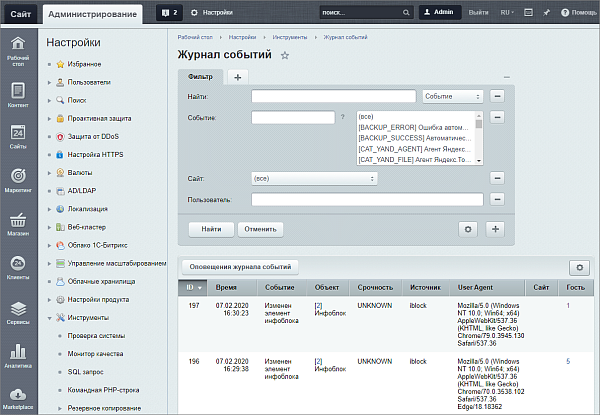Viewport: 600px width, 415px height.
Task: Click the filter settings gear icon
Action: (x=467, y=228)
